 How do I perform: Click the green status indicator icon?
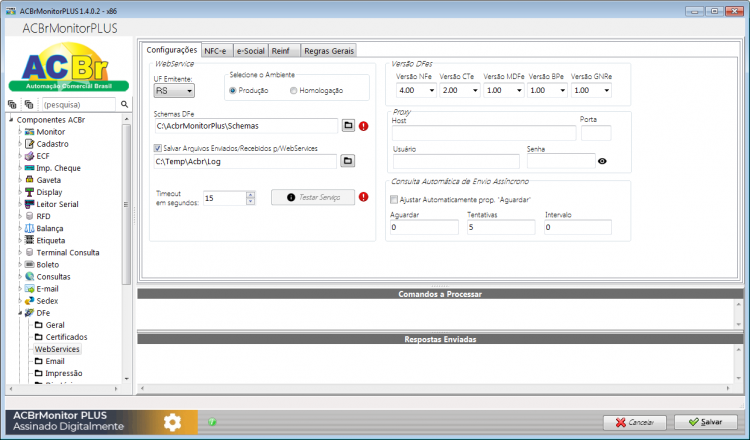[x=212, y=422]
